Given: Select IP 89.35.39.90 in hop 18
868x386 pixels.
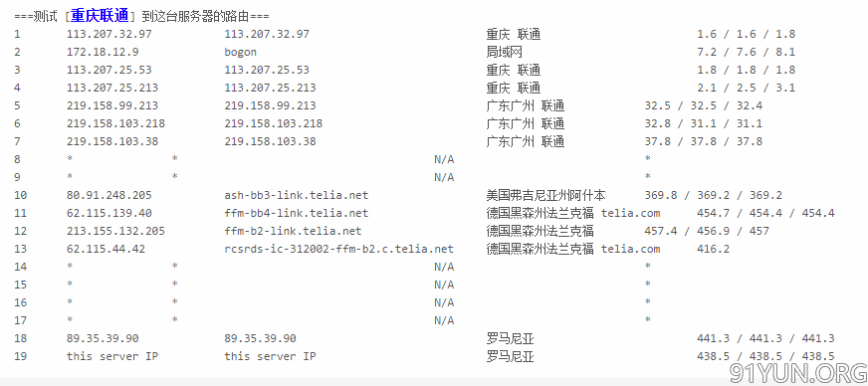Looking at the screenshot, I should coord(103,338).
